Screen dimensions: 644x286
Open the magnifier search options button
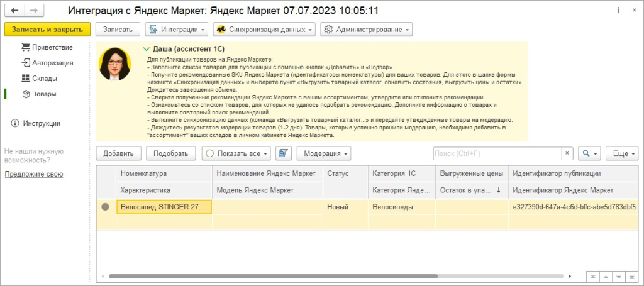click(590, 153)
